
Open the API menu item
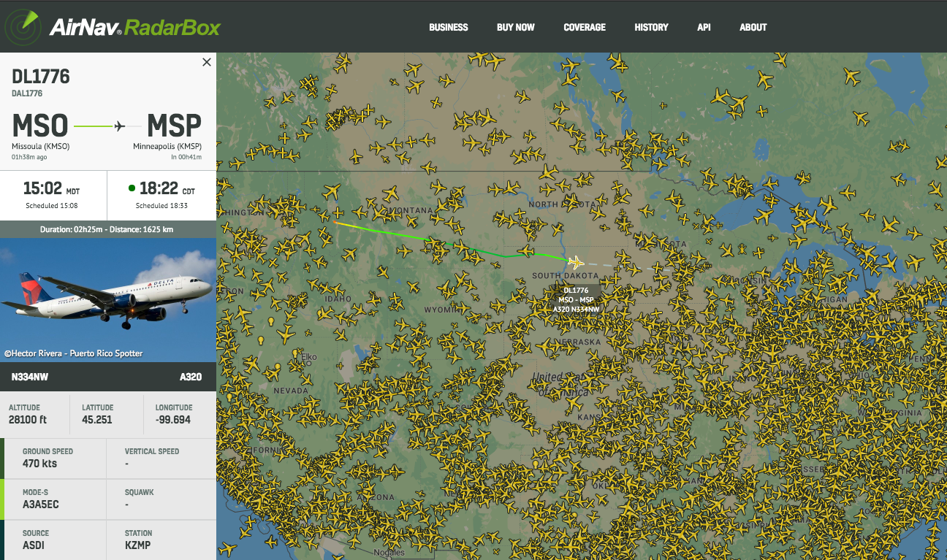[704, 27]
